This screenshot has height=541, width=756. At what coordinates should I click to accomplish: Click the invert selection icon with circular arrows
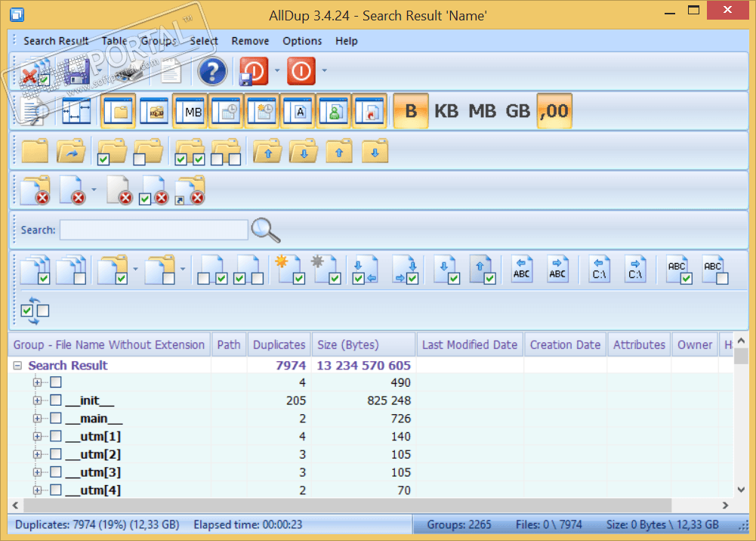35,311
